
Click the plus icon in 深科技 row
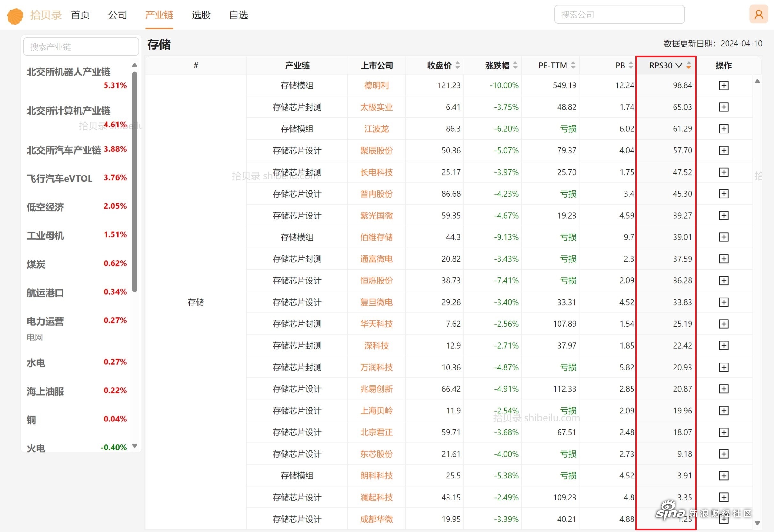pyautogui.click(x=723, y=345)
